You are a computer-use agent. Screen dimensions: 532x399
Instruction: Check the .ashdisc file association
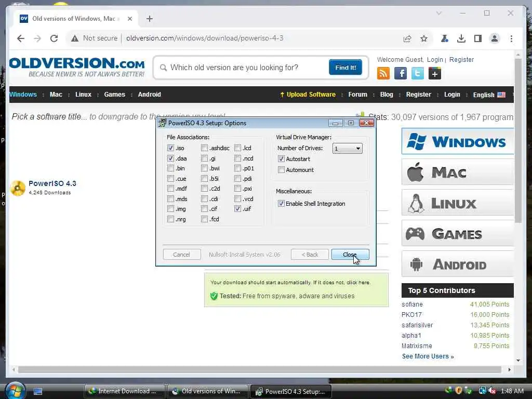pos(204,148)
